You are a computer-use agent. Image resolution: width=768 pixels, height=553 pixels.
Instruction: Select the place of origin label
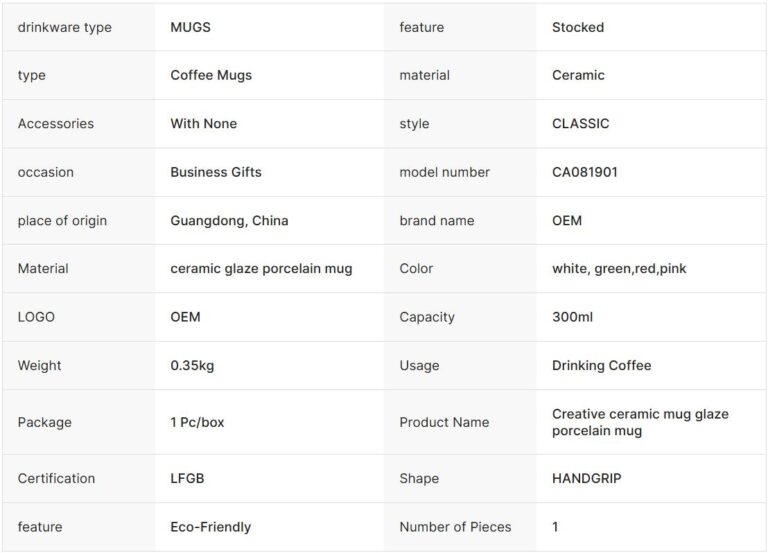(x=62, y=220)
